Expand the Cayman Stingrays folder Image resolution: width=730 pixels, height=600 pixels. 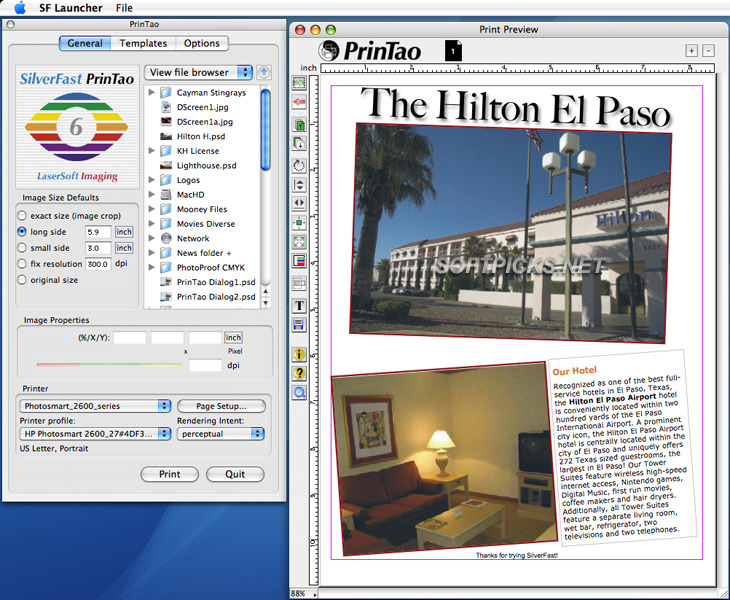click(151, 93)
